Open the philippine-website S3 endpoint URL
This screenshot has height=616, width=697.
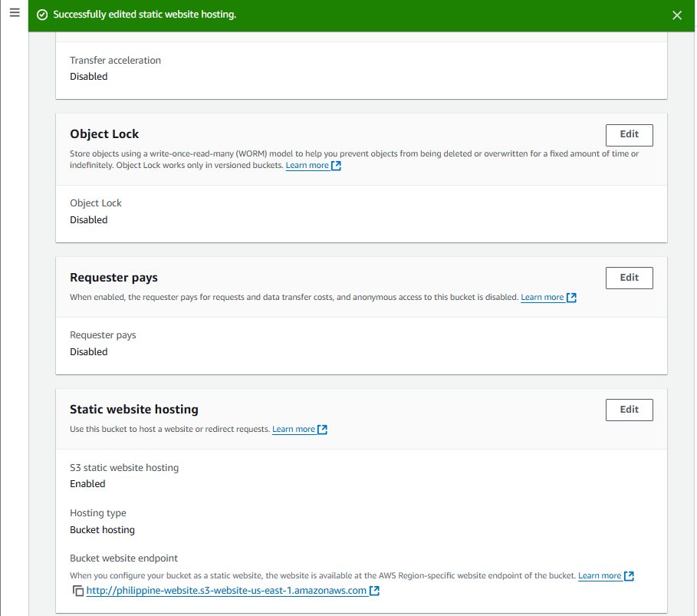tap(226, 591)
